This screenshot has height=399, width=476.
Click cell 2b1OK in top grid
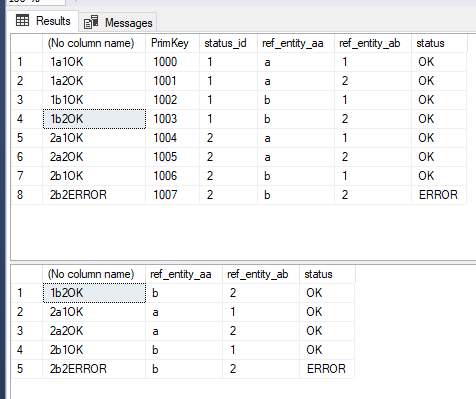pos(94,176)
